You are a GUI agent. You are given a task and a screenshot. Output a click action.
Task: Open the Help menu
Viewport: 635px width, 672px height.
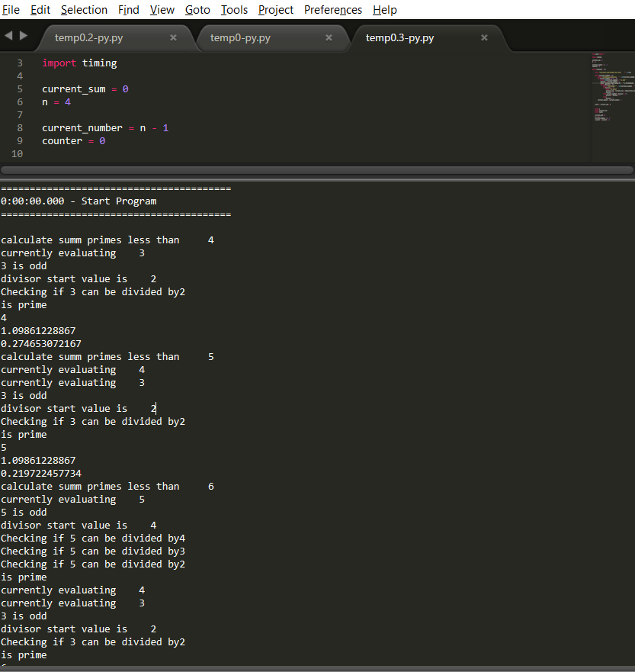384,9
